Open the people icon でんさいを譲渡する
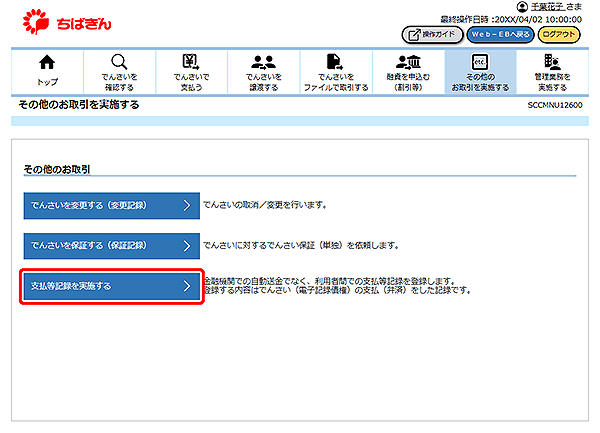Screen dimensions: 600x433 click(x=263, y=62)
